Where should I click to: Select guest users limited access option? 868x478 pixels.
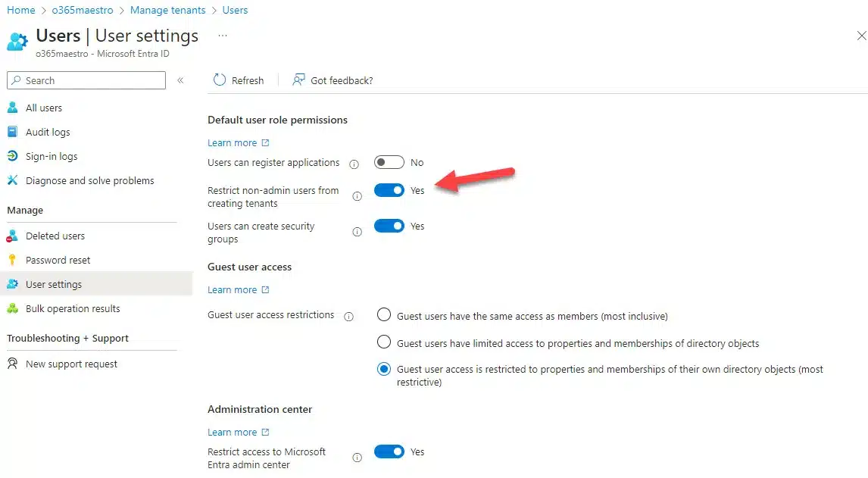click(384, 343)
